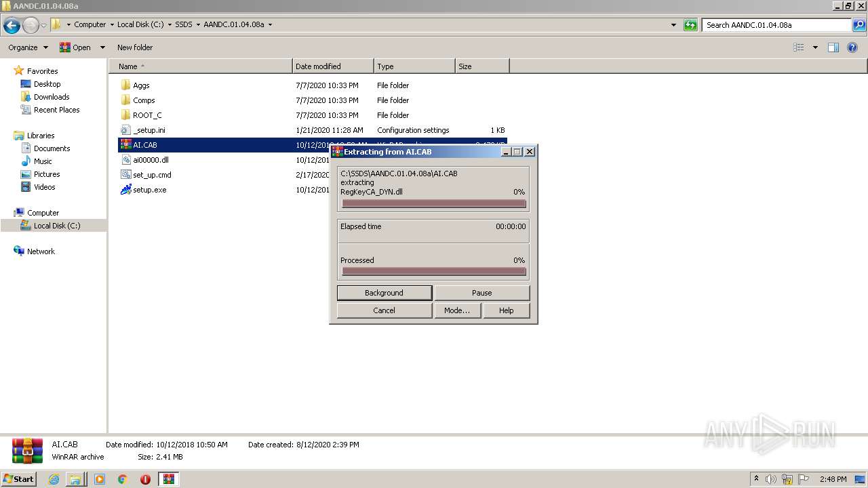The image size is (868, 488).
Task: Sort by the Name column header
Action: pyautogui.click(x=200, y=66)
